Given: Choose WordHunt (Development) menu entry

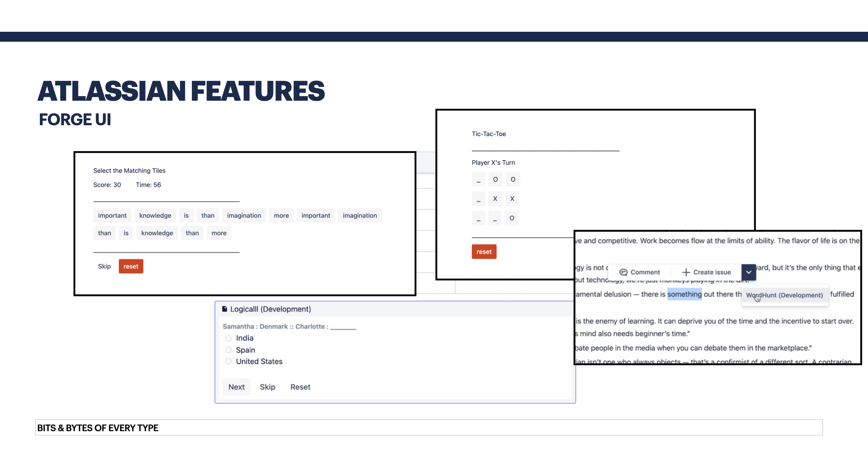Looking at the screenshot, I should (784, 295).
